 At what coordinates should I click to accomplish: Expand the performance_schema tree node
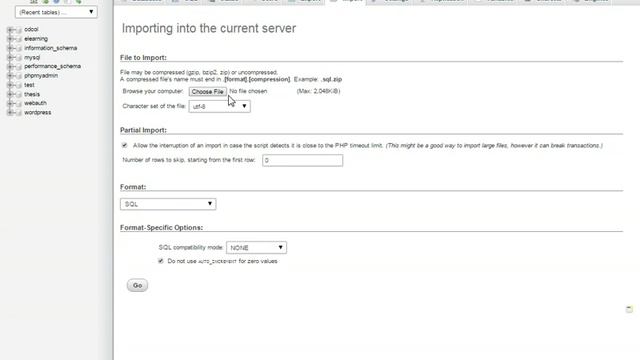10,67
